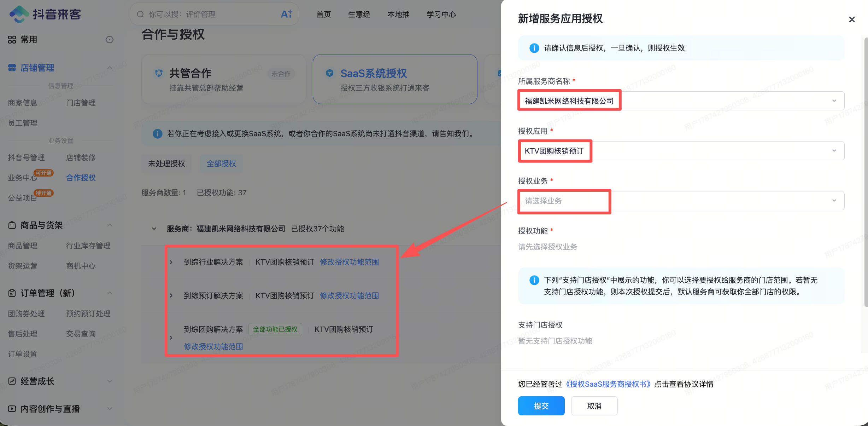The width and height of the screenshot is (868, 426).
Task: Expand the 到综预订解决方案 row
Action: (x=171, y=295)
